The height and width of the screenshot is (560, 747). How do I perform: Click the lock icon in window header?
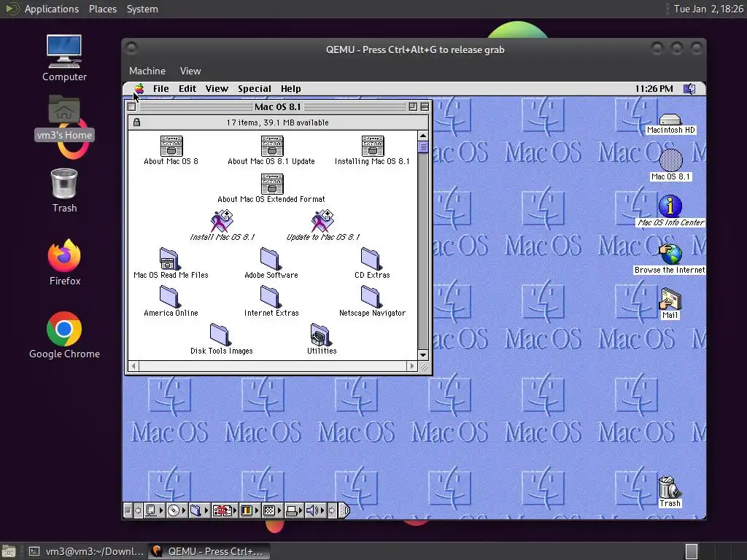pos(136,122)
